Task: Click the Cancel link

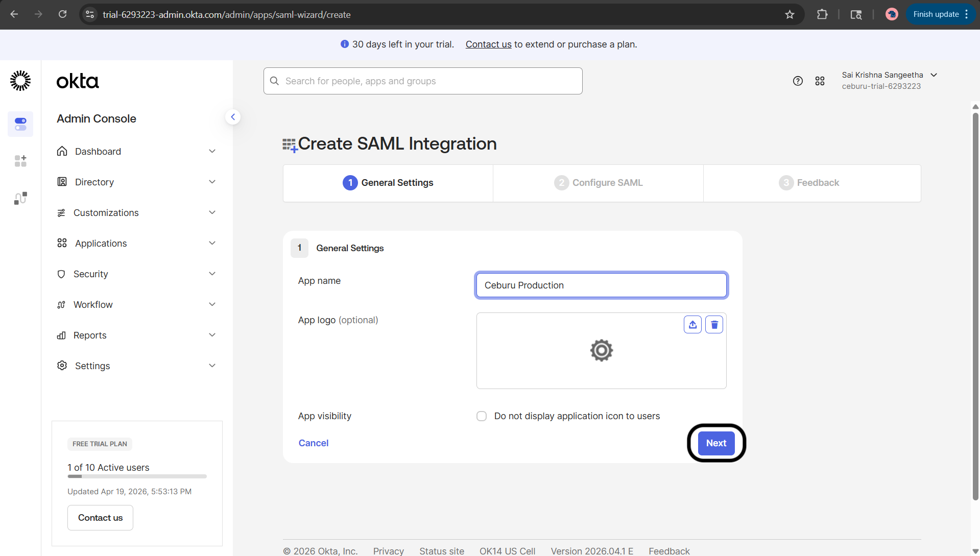Action: (x=313, y=443)
